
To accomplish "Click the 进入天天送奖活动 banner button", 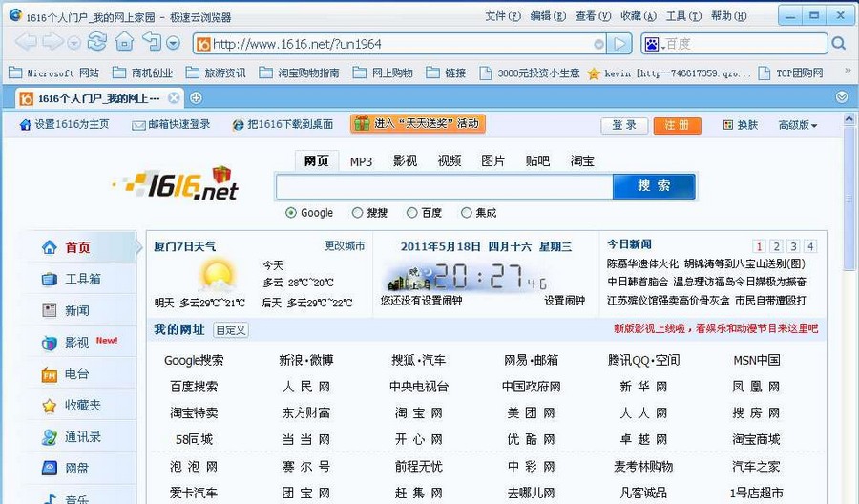I will 417,124.
